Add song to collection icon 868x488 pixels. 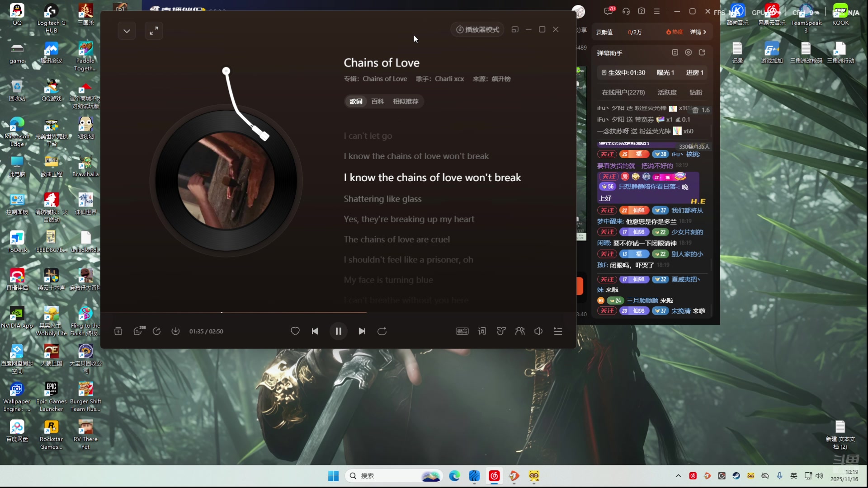point(118,331)
